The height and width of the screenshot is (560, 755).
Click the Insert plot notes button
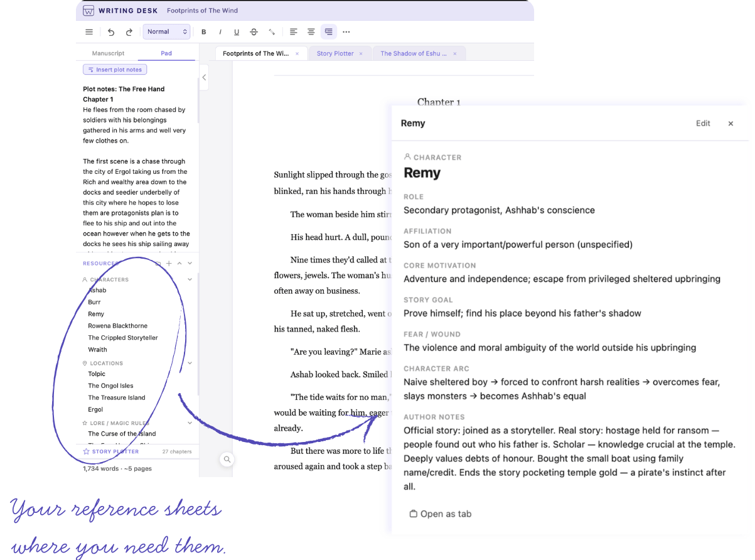[x=115, y=70]
